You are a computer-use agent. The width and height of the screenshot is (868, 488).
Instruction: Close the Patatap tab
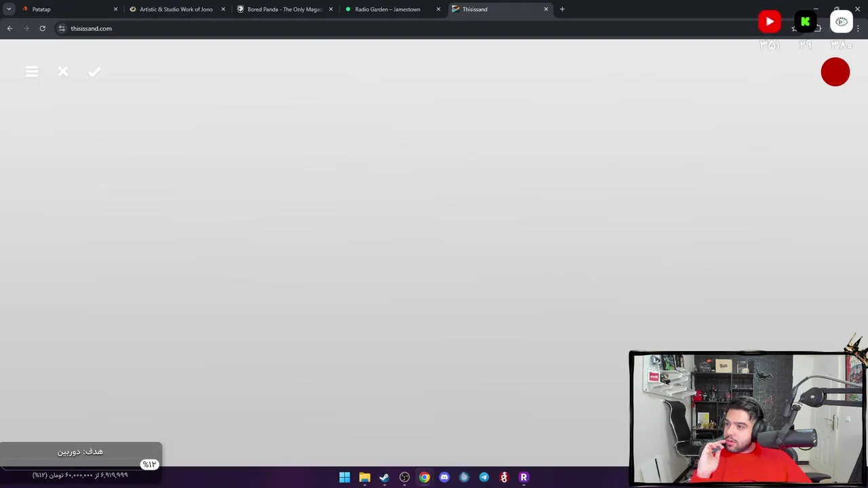115,9
